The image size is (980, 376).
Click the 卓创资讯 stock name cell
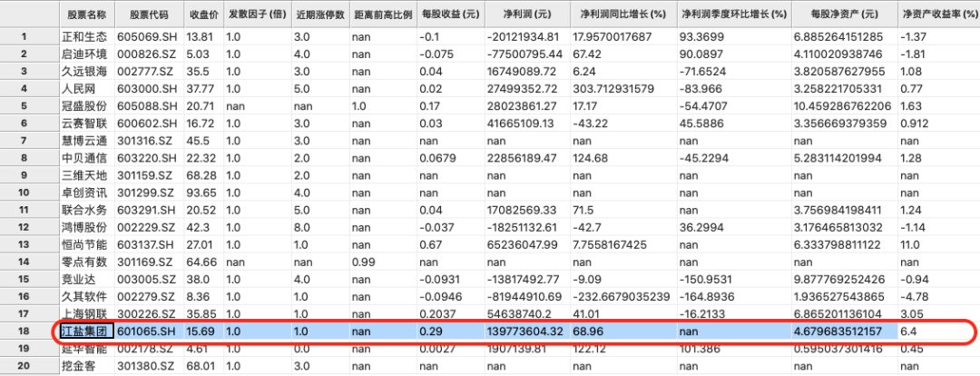pos(87,192)
